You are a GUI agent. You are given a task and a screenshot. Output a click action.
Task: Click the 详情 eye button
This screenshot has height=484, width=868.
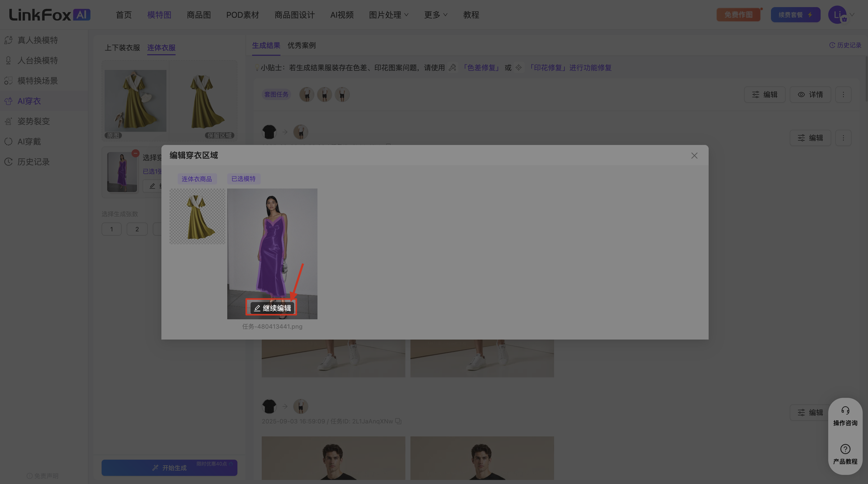point(810,94)
